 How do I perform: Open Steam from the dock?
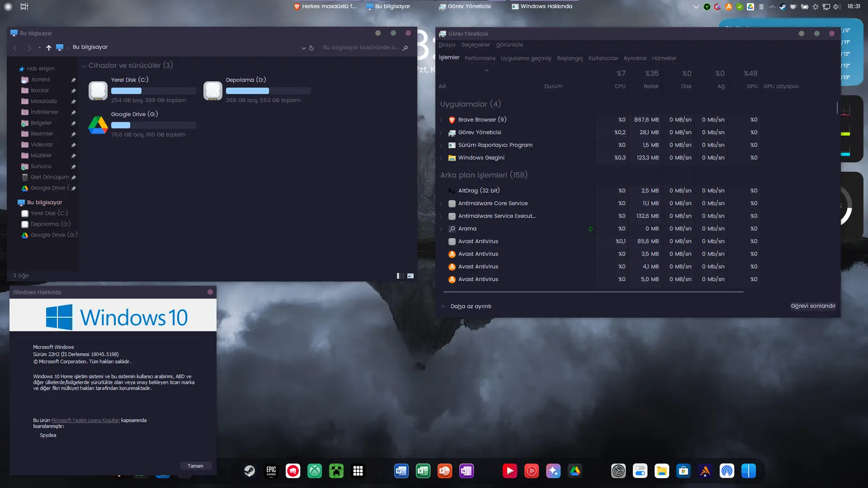tap(250, 471)
